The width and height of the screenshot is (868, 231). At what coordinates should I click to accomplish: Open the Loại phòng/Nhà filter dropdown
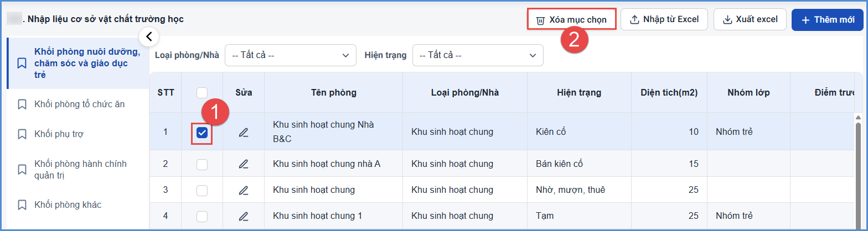(x=290, y=55)
